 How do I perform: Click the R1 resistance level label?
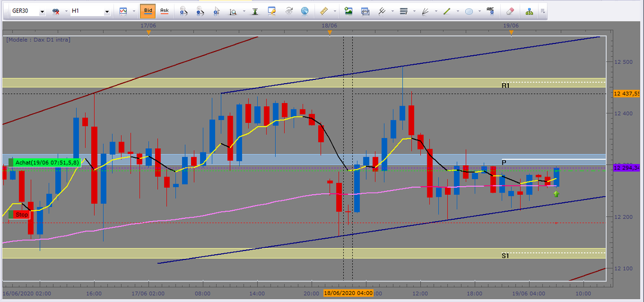tap(506, 86)
